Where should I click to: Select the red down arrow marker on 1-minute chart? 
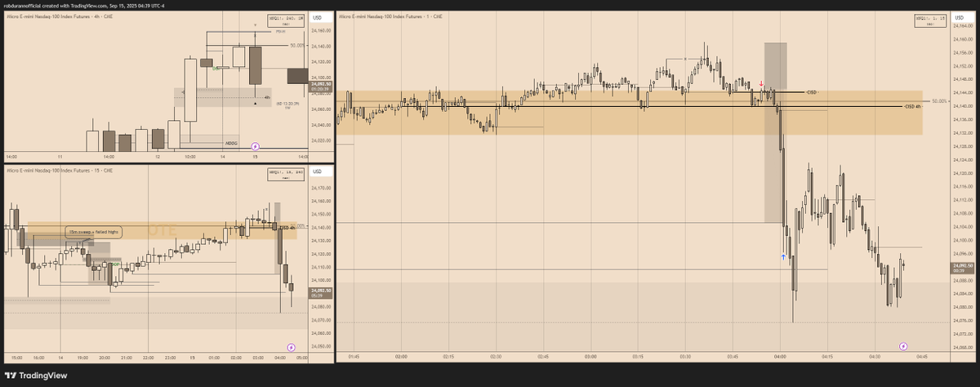(x=762, y=83)
